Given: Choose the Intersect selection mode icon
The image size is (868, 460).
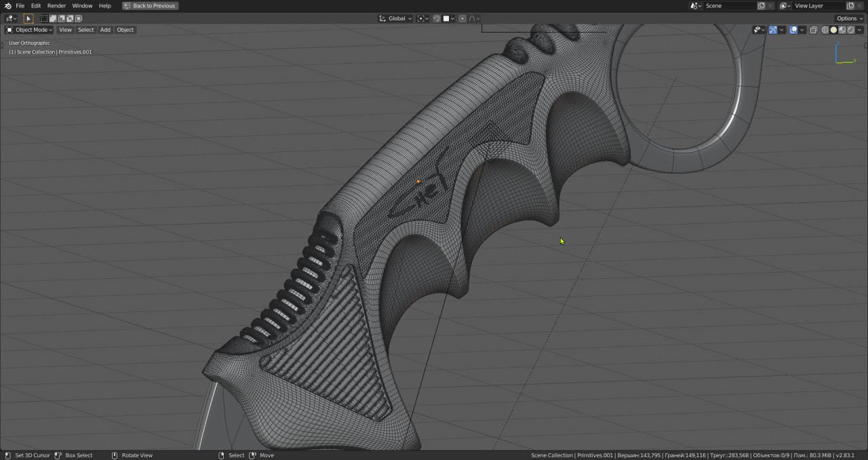Looking at the screenshot, I should [x=79, y=19].
